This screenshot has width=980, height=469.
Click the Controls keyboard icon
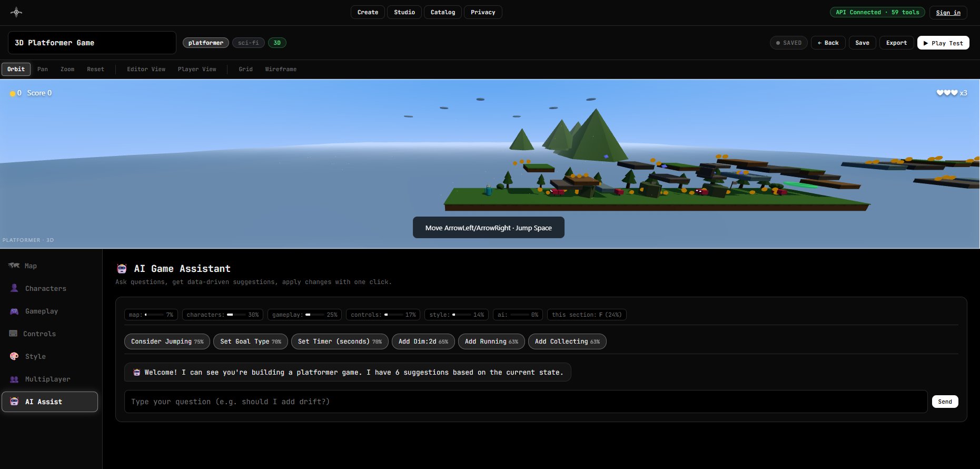(x=13, y=334)
